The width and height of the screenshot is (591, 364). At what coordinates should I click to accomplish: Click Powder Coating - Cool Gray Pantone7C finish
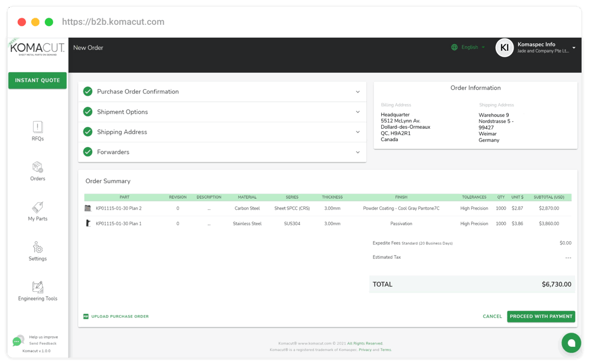click(401, 209)
